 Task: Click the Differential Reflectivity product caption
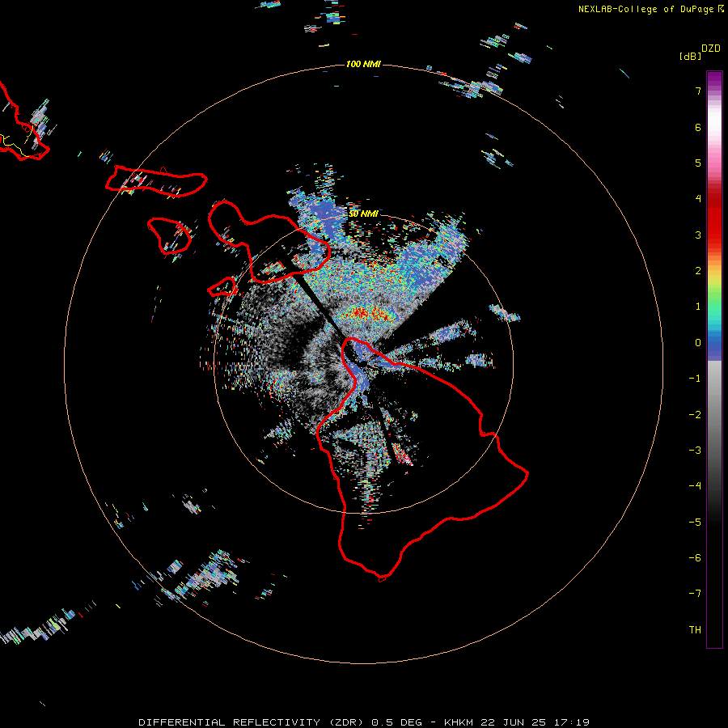[363, 722]
